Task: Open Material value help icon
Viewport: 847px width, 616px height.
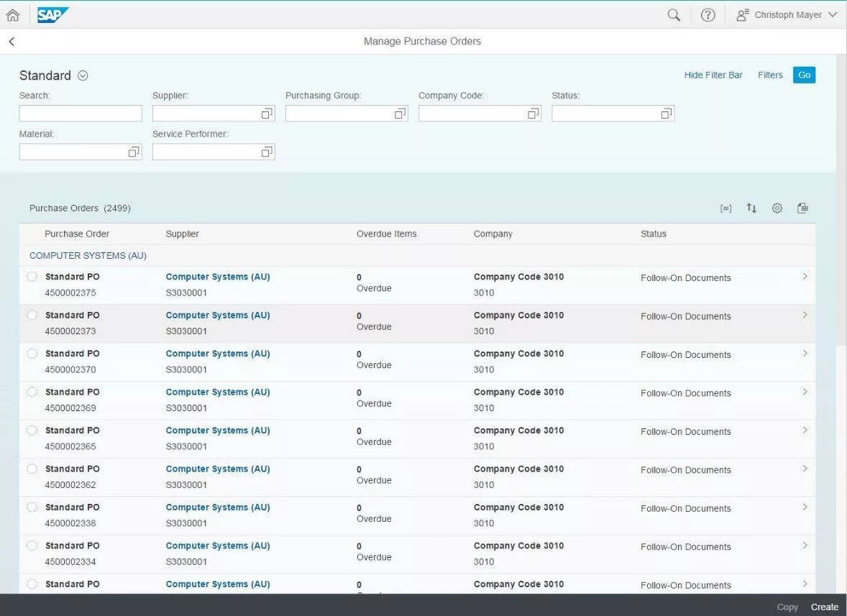Action: (x=134, y=152)
